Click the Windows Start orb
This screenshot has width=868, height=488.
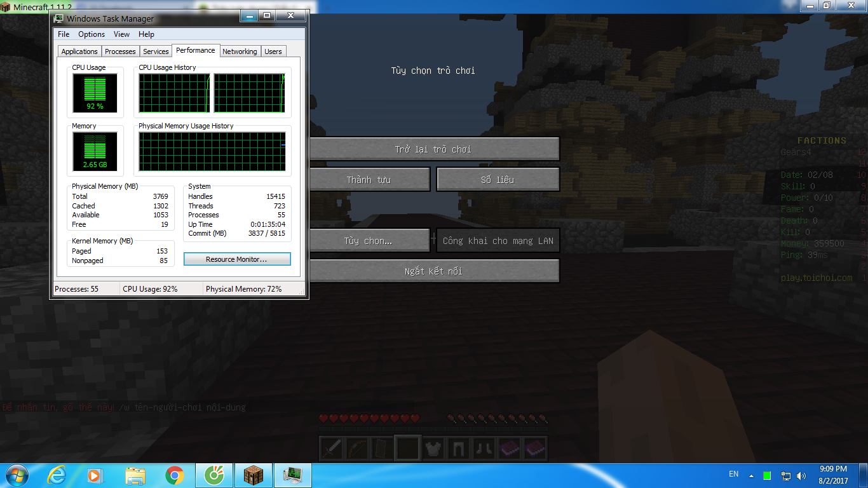[x=17, y=475]
